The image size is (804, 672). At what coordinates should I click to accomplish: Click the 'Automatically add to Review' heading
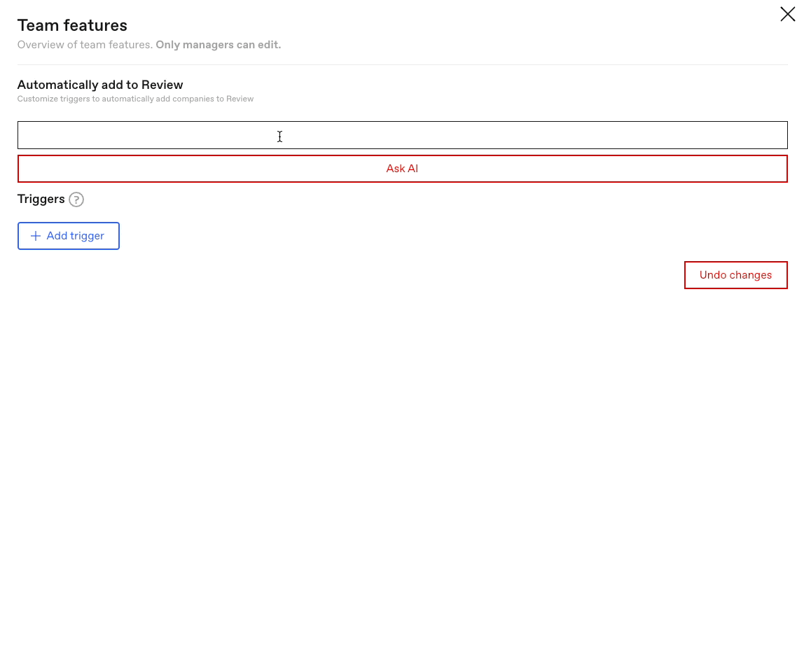(x=100, y=85)
